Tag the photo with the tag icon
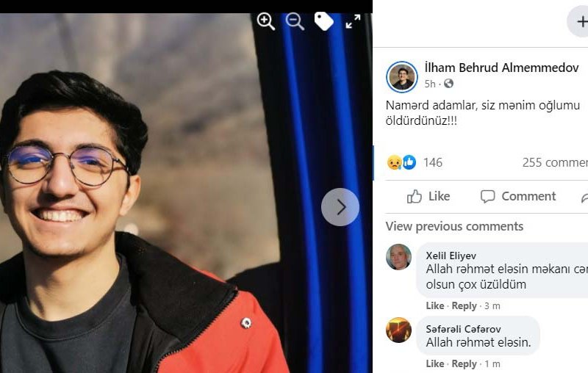This screenshot has width=588, height=373. (x=323, y=21)
